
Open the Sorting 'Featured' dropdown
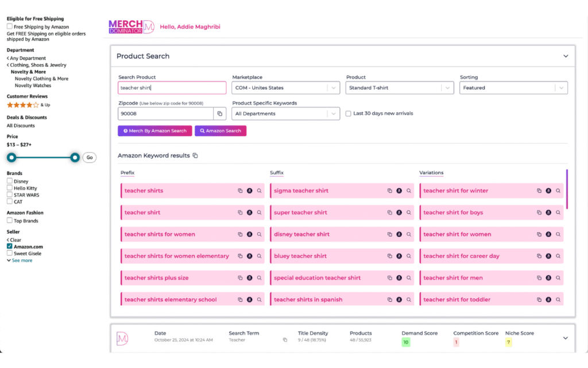pyautogui.click(x=513, y=88)
